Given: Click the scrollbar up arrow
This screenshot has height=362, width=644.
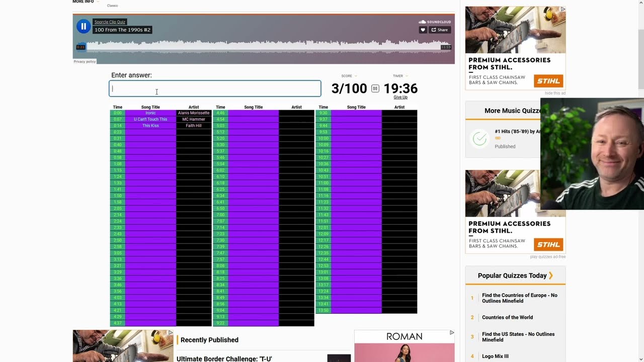Looking at the screenshot, I should coord(640,4).
